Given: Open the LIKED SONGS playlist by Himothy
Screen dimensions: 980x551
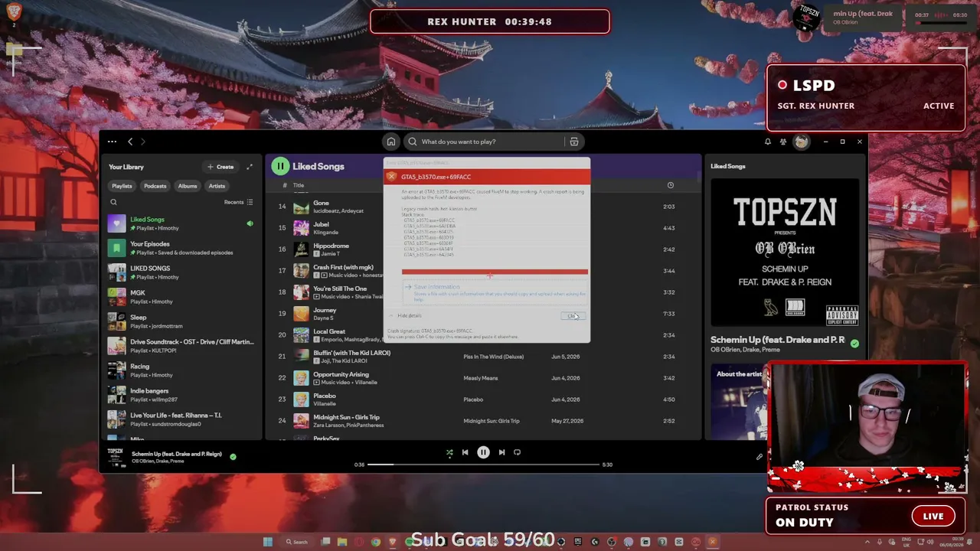Looking at the screenshot, I should [x=182, y=272].
